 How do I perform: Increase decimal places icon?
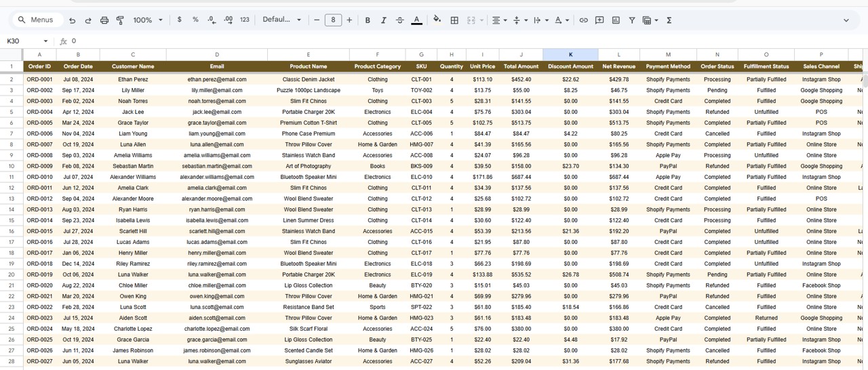click(x=228, y=20)
